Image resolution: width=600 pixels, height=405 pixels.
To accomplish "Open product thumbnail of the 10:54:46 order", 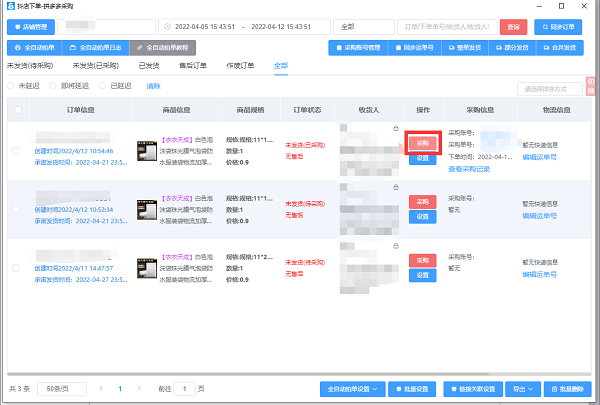I will coord(147,151).
